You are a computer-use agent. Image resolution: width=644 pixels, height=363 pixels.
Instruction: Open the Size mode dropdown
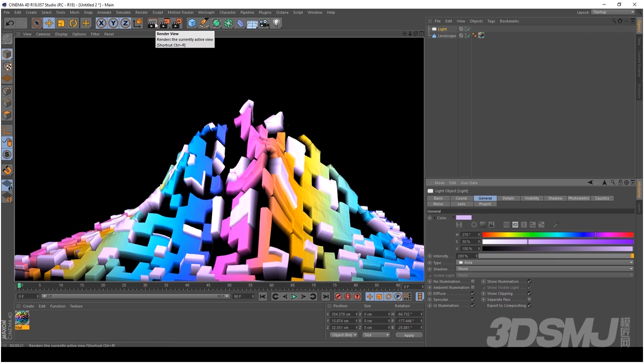pos(376,335)
